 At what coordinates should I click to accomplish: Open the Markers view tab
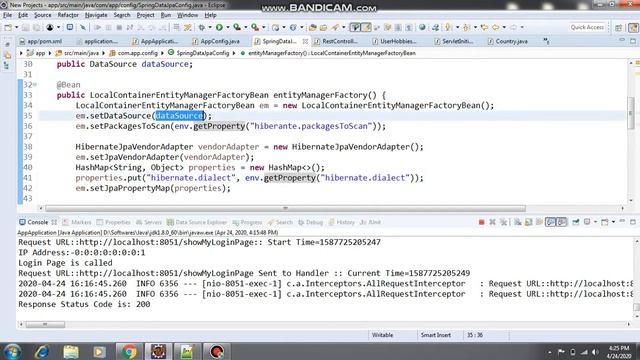click(x=77, y=222)
